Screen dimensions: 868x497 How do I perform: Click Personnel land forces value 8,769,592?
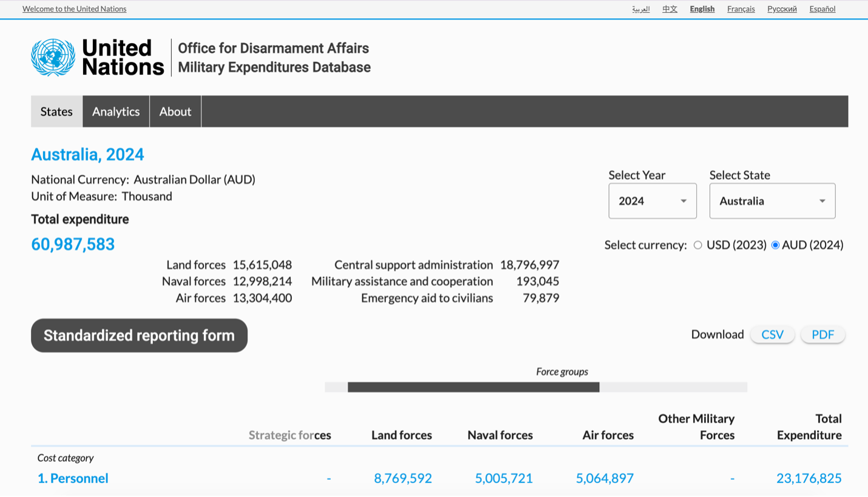(403, 478)
